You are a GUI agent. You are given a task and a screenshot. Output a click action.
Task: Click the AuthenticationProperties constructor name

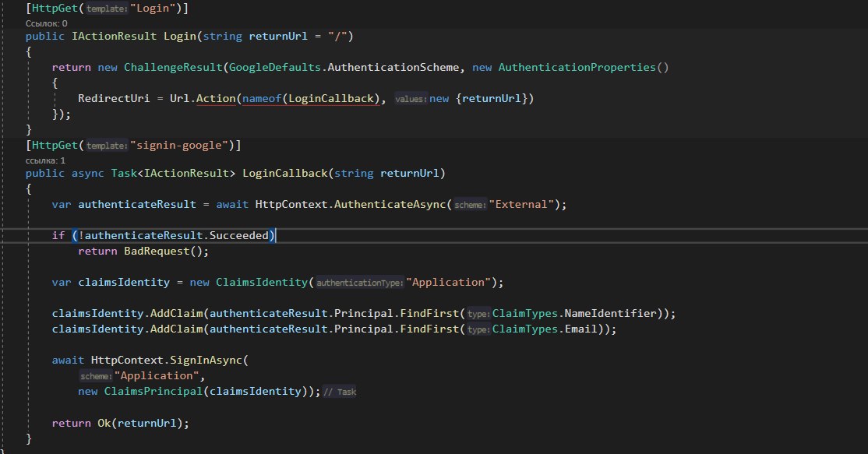(x=577, y=68)
